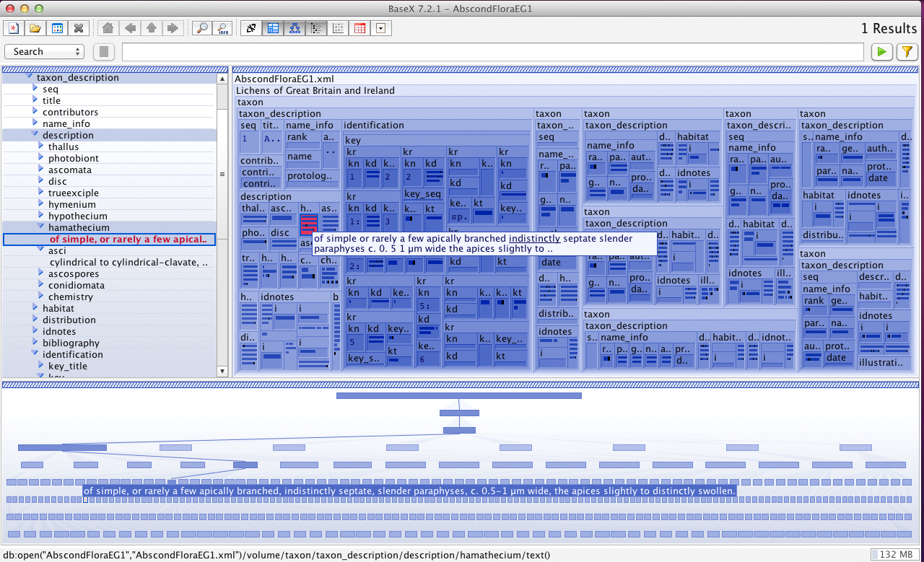Click the Go Home toolbar icon
924x562 pixels.
[x=108, y=29]
